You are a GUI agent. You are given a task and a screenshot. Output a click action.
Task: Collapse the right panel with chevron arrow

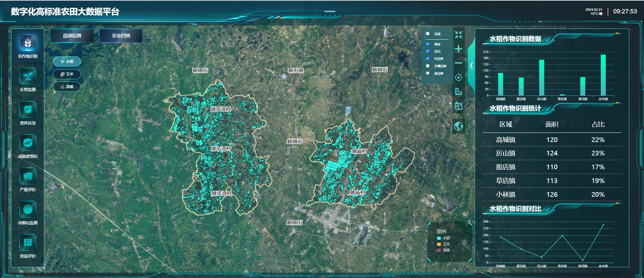(471, 66)
